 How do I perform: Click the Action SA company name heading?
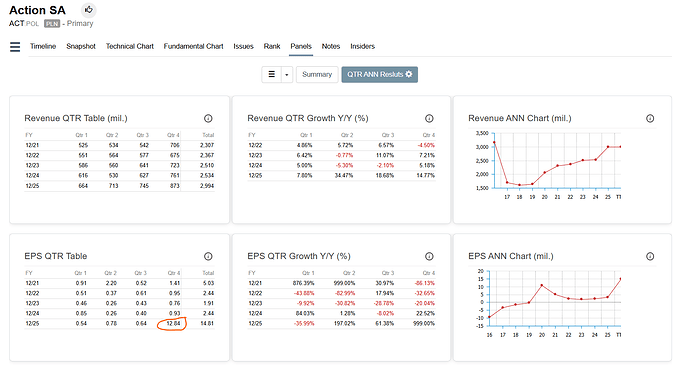click(x=37, y=10)
